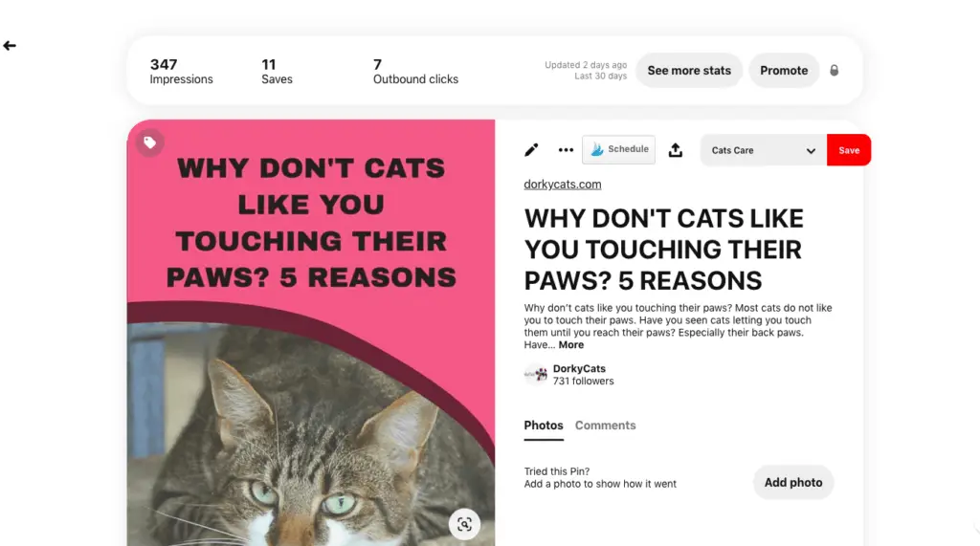The height and width of the screenshot is (546, 980).
Task: Click the Promote button
Action: pyautogui.click(x=784, y=71)
